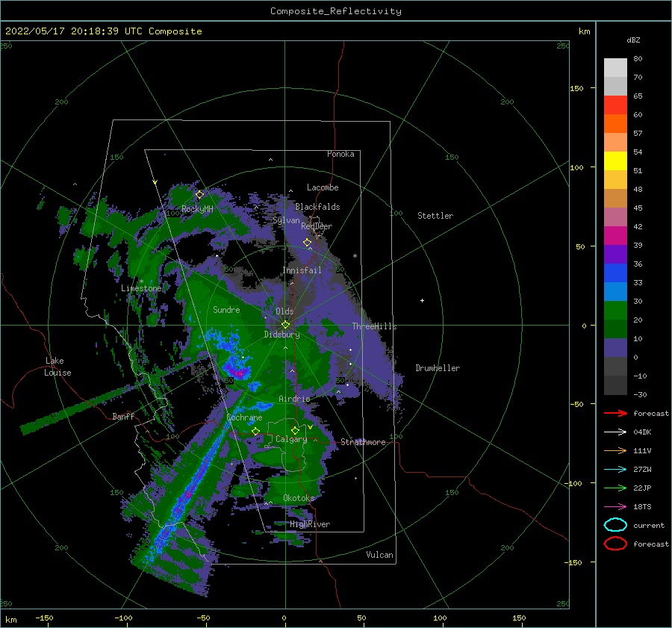The image size is (672, 628).
Task: Click the Drumheller city label
Action: [x=438, y=368]
